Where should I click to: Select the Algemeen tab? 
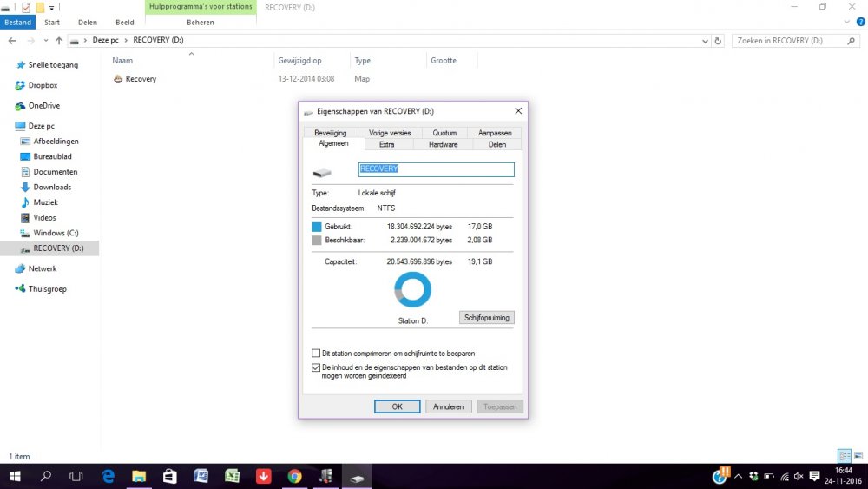(x=333, y=143)
